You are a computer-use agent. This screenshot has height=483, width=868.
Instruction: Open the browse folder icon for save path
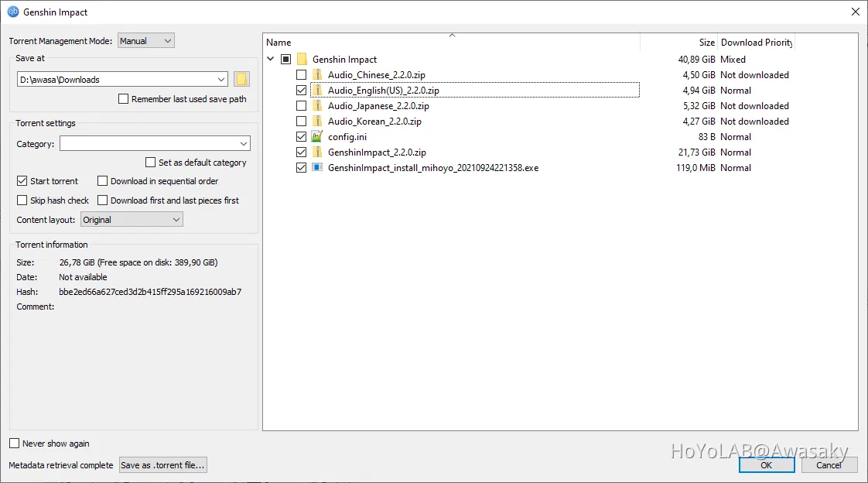click(241, 79)
